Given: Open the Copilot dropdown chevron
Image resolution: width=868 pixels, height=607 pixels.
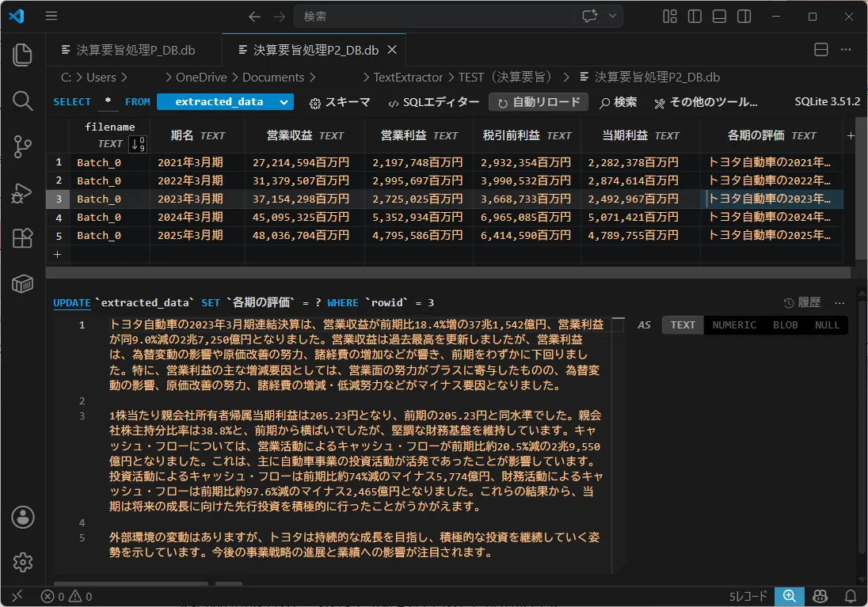Looking at the screenshot, I should click(x=612, y=16).
